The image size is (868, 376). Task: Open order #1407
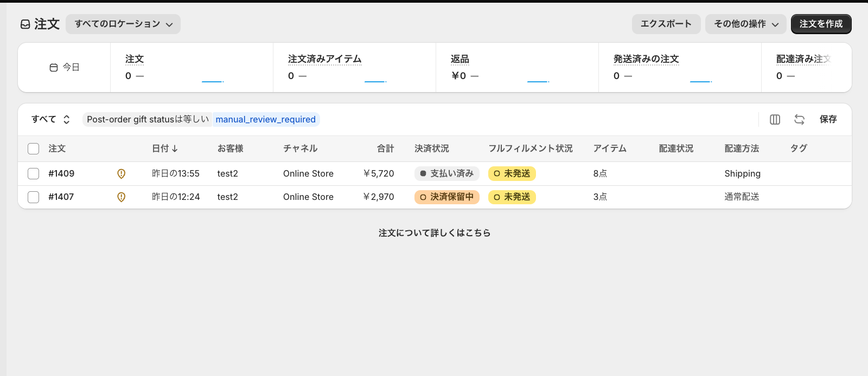(x=61, y=197)
